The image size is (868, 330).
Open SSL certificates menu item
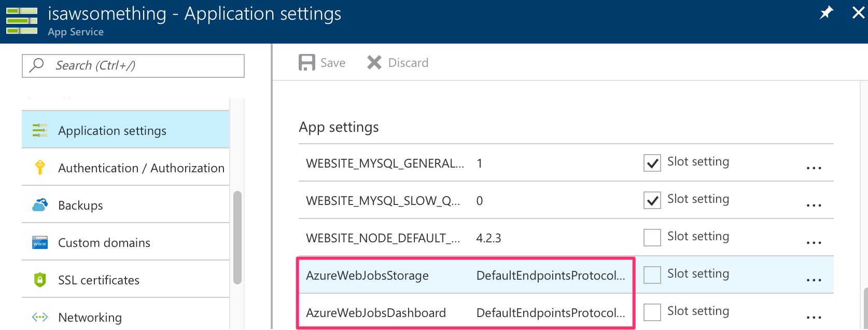pos(125,279)
